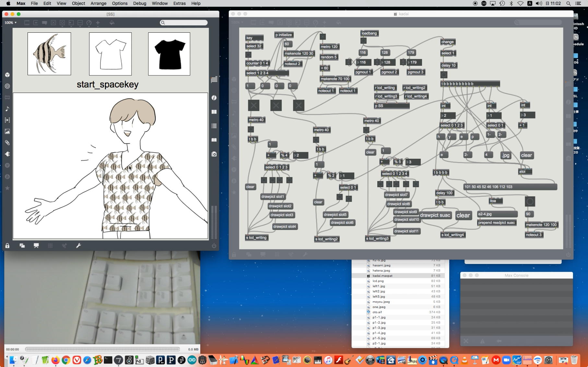The height and width of the screenshot is (367, 588).
Task: Toggle the patcher lock in SS window
Action: (7, 246)
